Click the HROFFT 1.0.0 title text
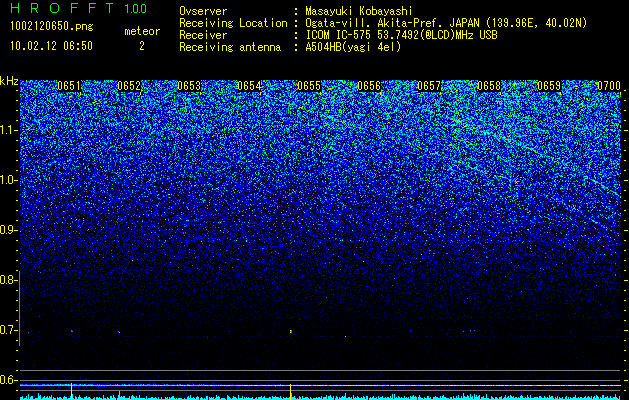 tap(79, 8)
